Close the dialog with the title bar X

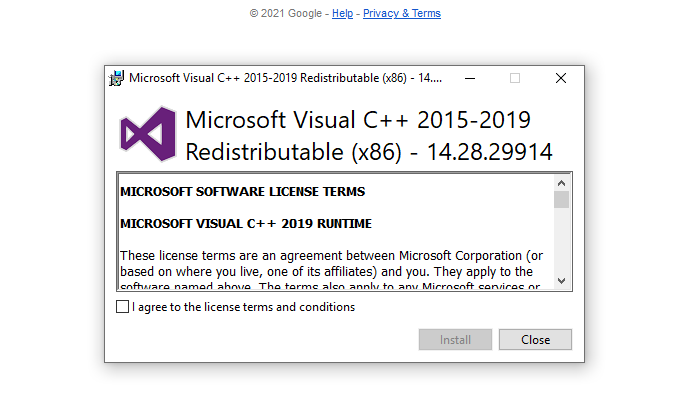(561, 79)
